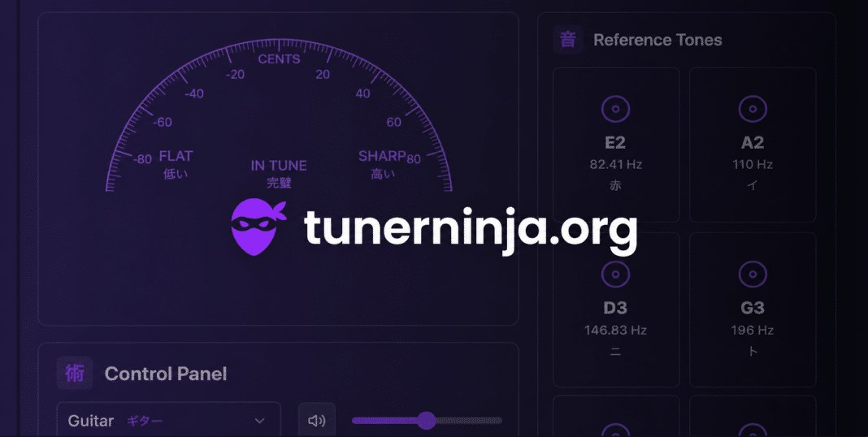
Task: Click the Reference Tones heading
Action: (x=658, y=40)
